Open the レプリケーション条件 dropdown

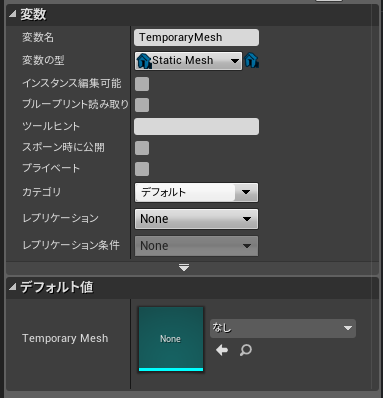click(x=196, y=246)
